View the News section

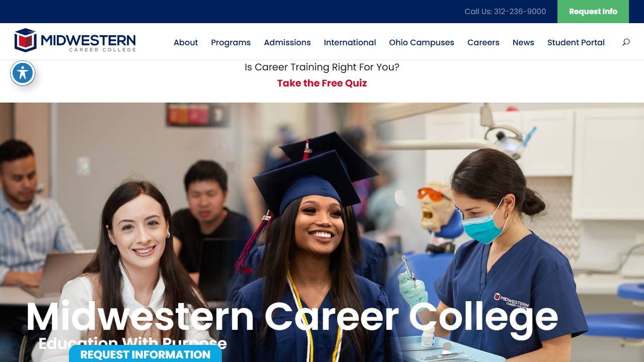pyautogui.click(x=523, y=42)
